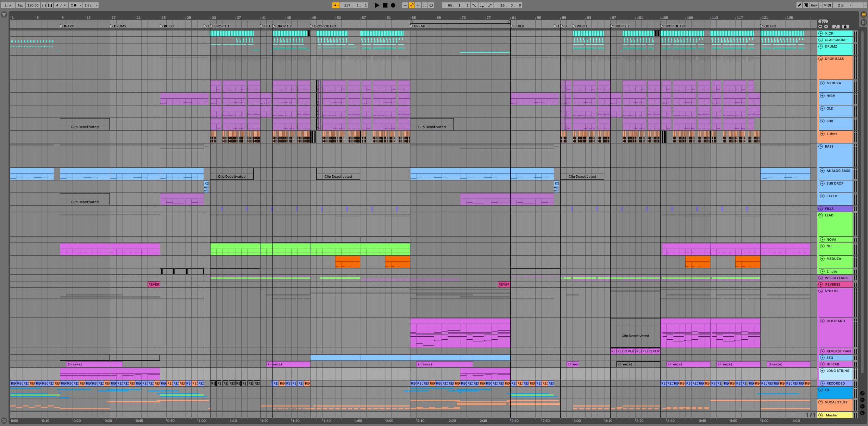The width and height of the screenshot is (868, 426).
Task: Open the Key map mode
Action: [x=814, y=5]
